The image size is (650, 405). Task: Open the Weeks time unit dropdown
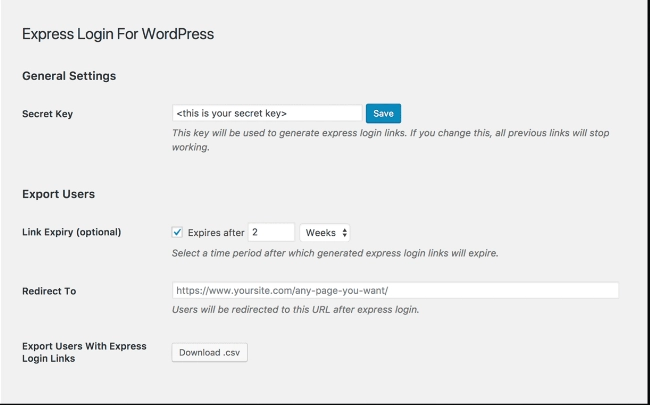[x=325, y=233]
